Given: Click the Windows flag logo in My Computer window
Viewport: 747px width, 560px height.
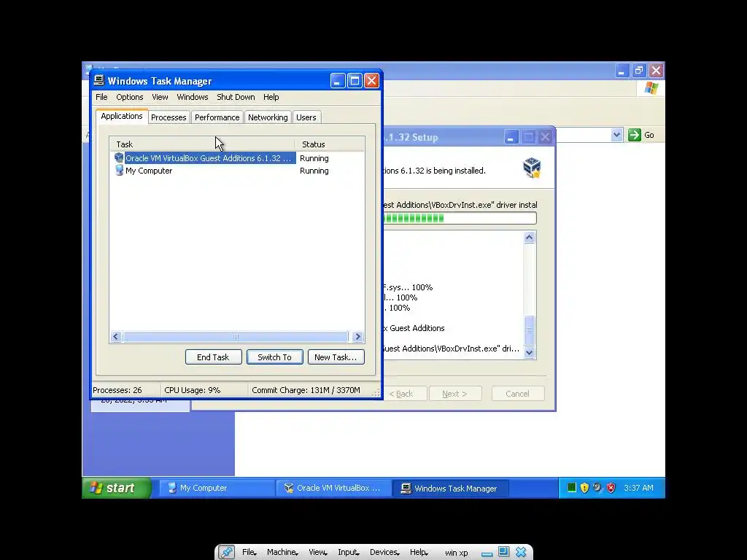Looking at the screenshot, I should coord(651,88).
